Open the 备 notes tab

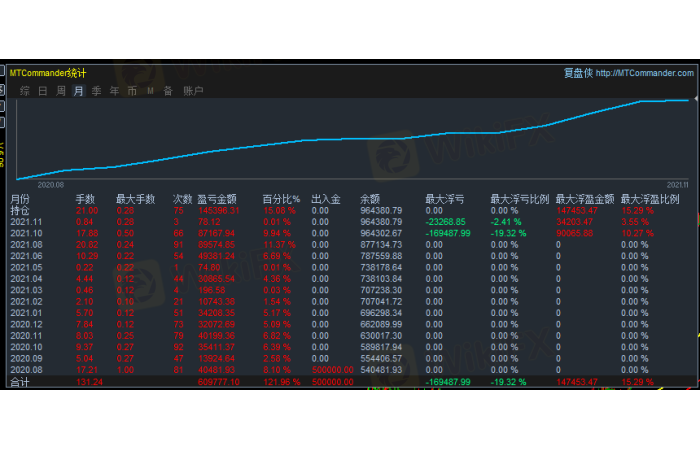167,91
